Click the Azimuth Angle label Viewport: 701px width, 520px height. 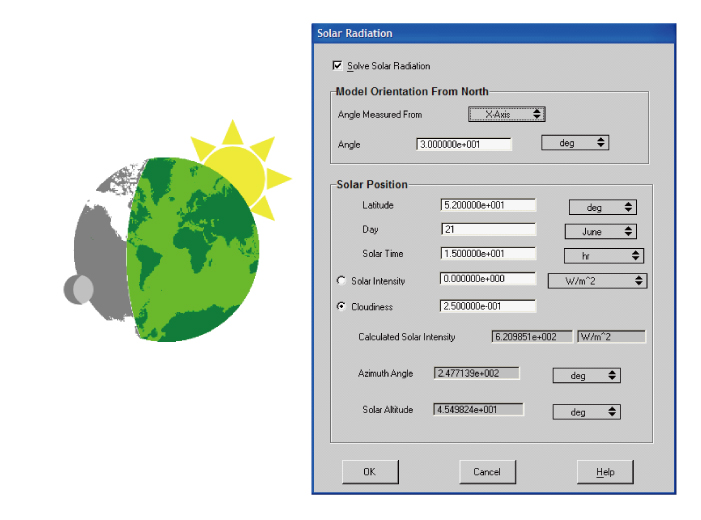coord(385,373)
